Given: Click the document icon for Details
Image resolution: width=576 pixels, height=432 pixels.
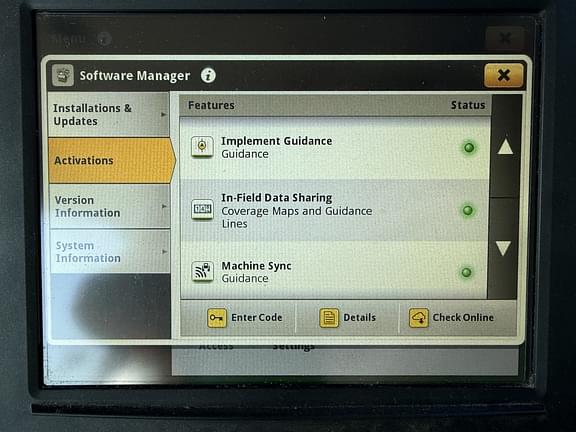Looking at the screenshot, I should (x=329, y=318).
